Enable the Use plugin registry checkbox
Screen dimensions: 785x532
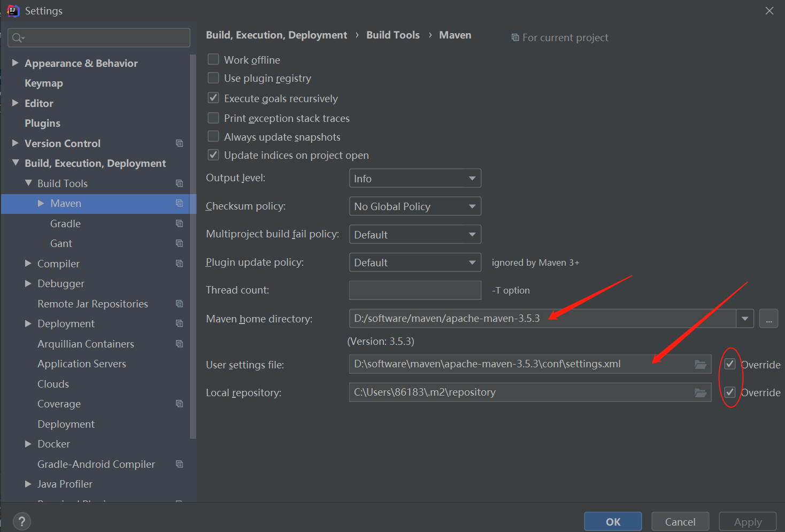point(213,78)
